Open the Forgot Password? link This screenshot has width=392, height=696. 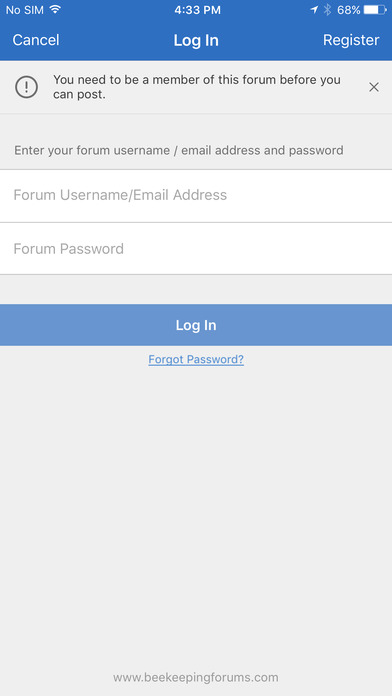coord(196,359)
